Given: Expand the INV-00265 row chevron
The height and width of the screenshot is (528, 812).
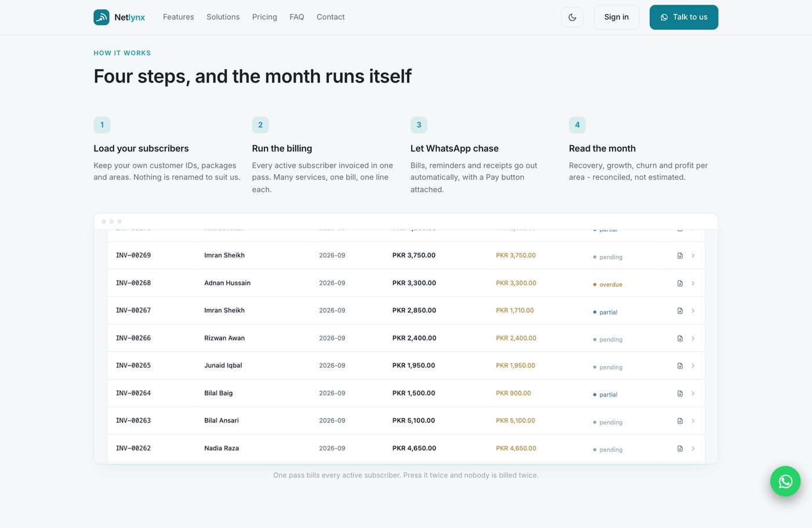Looking at the screenshot, I should [693, 366].
